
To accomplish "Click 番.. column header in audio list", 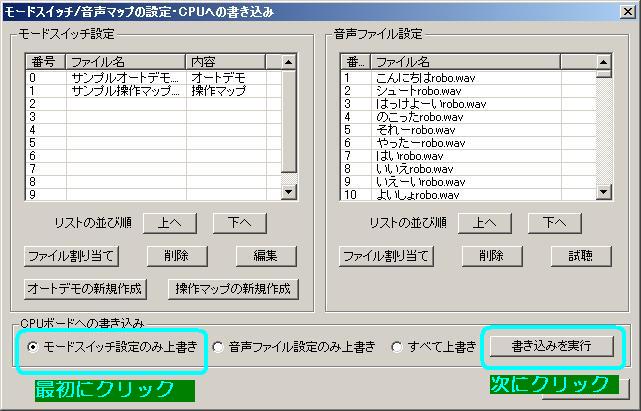I will coord(355,62).
